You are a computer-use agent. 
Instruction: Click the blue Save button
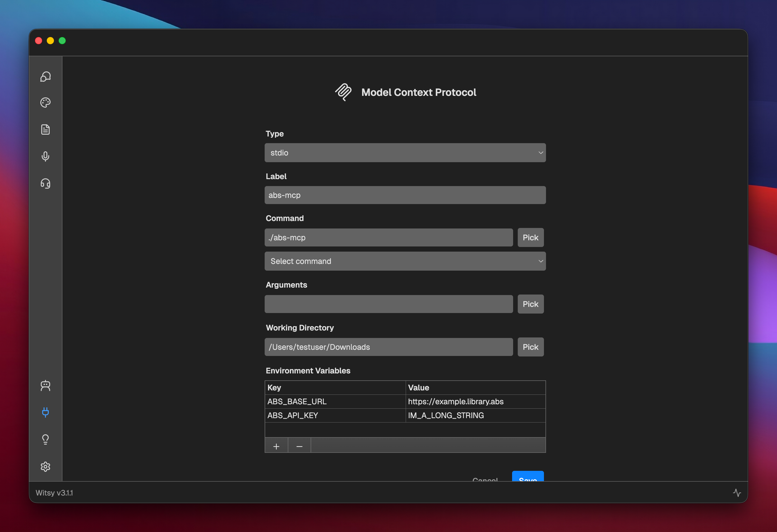point(528,477)
